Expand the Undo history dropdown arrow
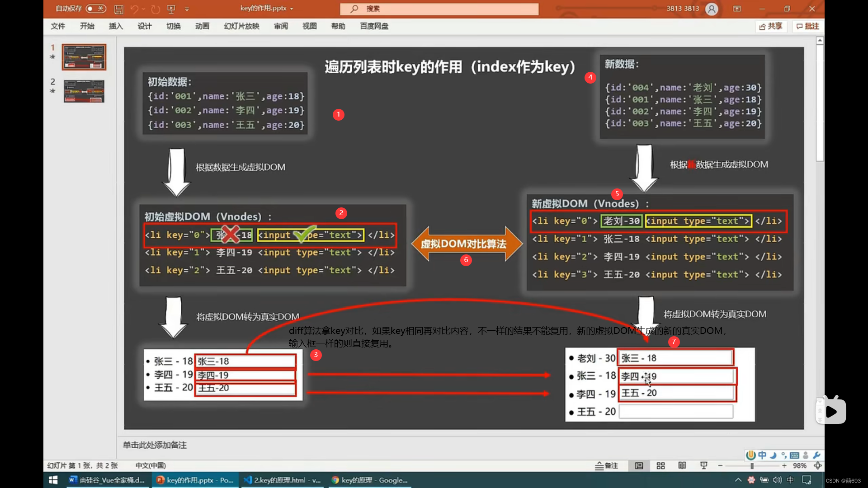This screenshot has width=868, height=488. click(144, 9)
